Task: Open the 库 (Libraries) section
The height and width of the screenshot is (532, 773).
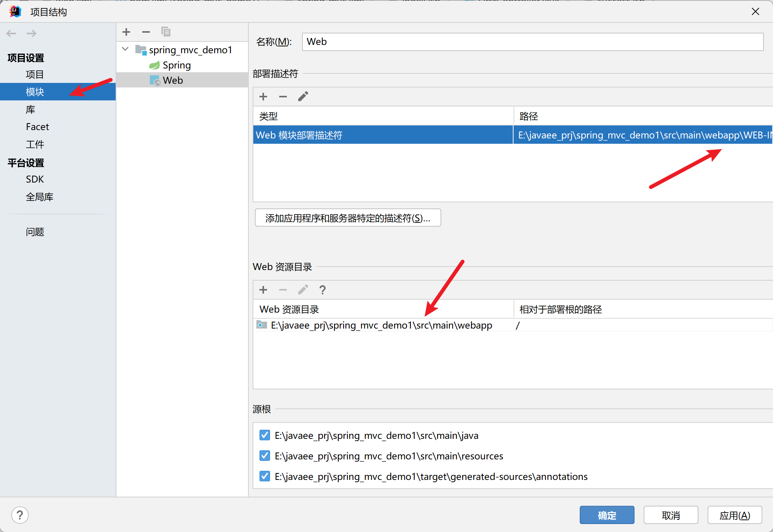Action: click(x=30, y=110)
